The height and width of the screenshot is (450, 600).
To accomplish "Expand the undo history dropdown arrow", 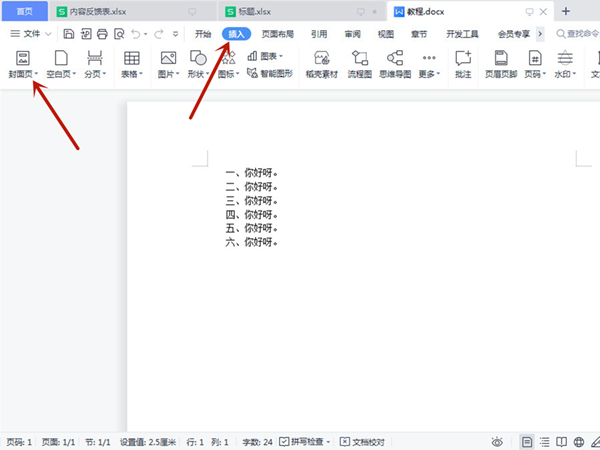I will click(145, 34).
